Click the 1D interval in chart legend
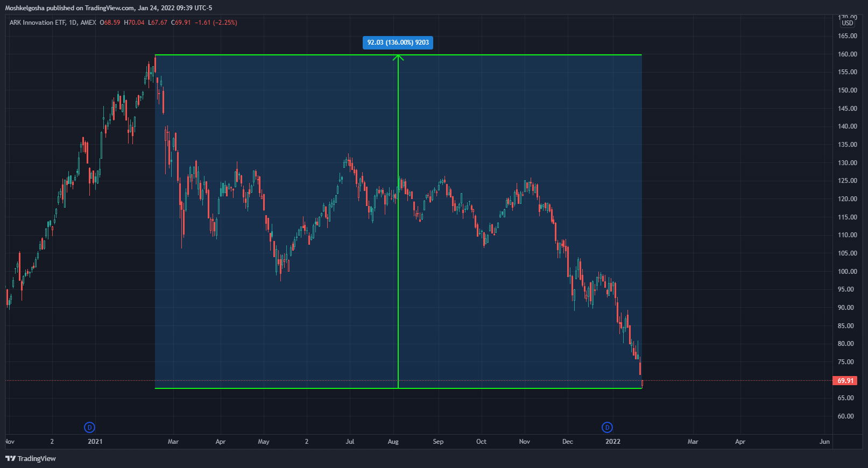 [73, 23]
